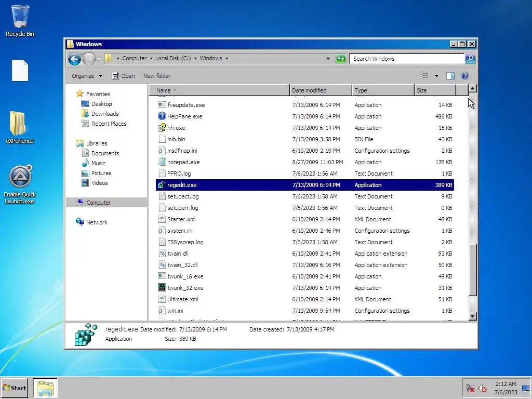Select the msdfmap.ini file icon
This screenshot has width=532, height=399.
click(162, 151)
